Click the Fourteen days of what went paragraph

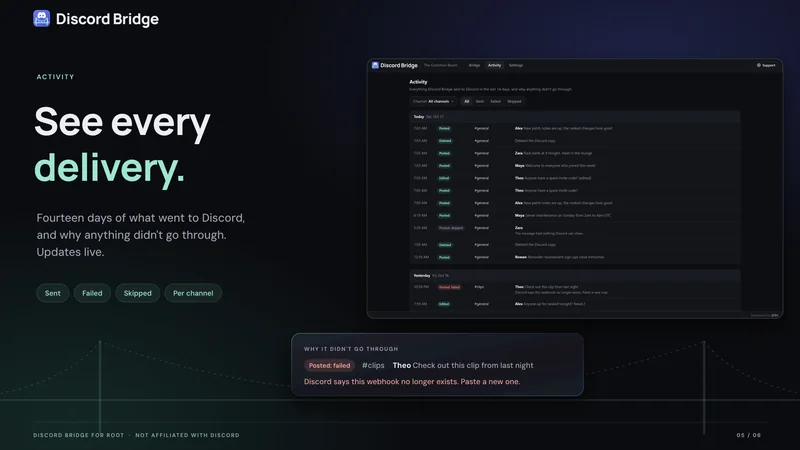pyautogui.click(x=141, y=235)
